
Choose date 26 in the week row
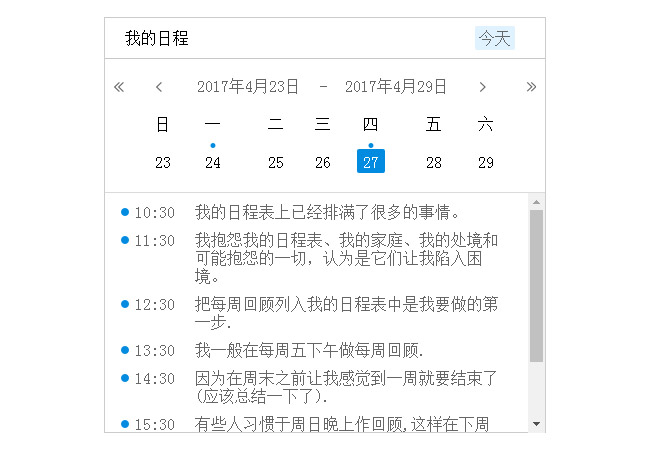323,162
